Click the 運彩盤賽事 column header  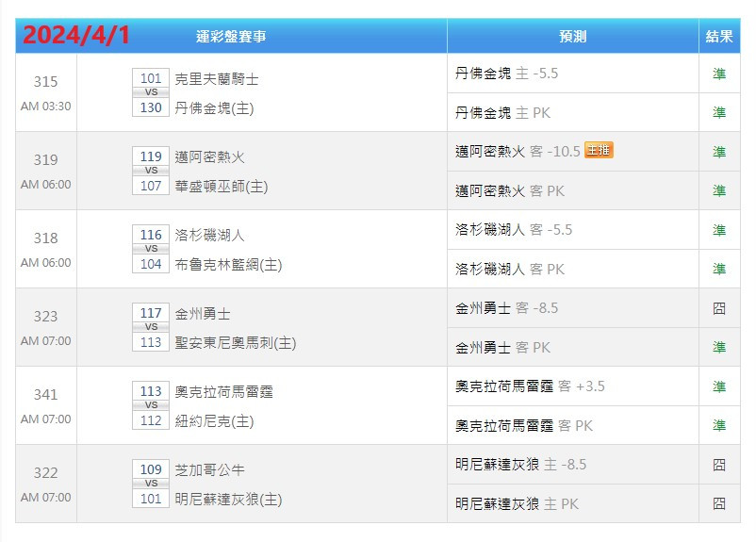[231, 36]
